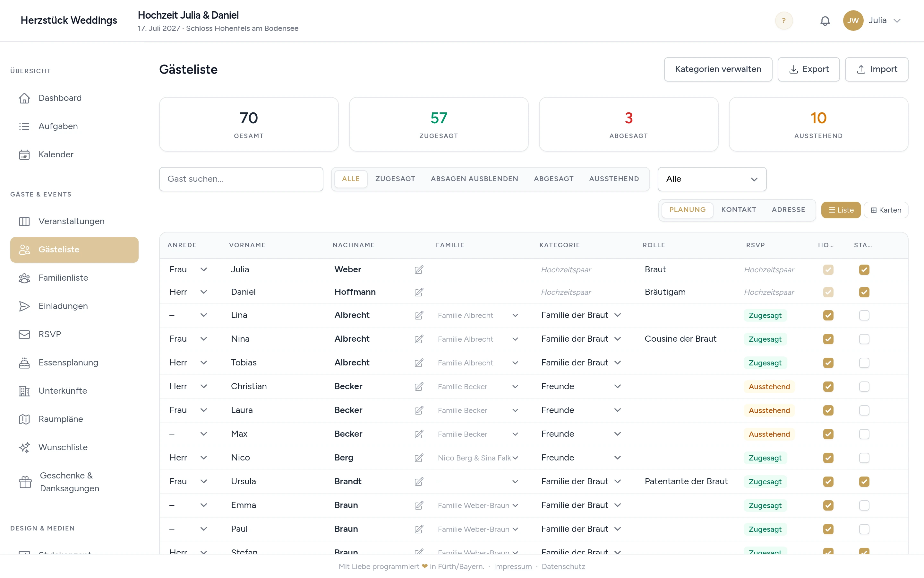Focus the Gast suchen search field
The width and height of the screenshot is (924, 578).
tap(241, 179)
